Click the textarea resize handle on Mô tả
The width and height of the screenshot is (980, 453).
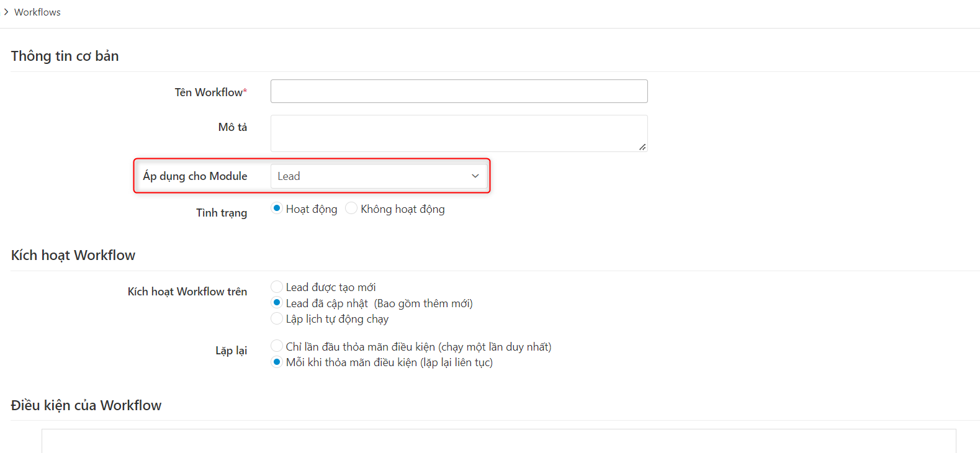[643, 148]
